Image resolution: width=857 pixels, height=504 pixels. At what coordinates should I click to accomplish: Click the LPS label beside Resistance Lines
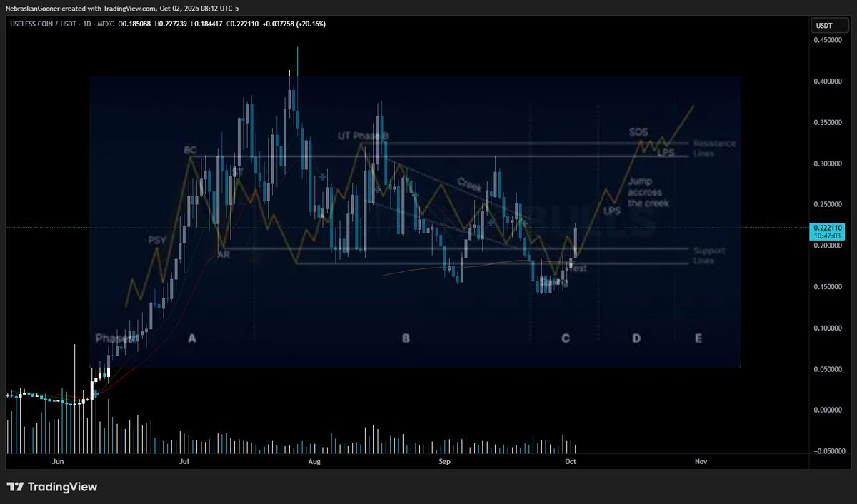[x=665, y=153]
